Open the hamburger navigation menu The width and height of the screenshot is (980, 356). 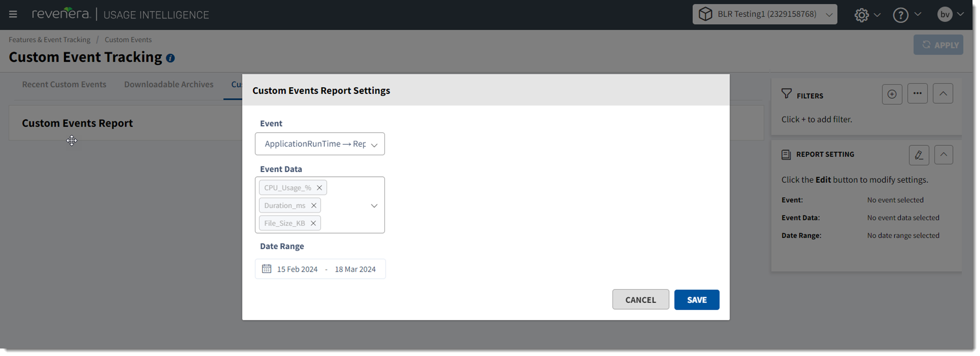click(13, 14)
